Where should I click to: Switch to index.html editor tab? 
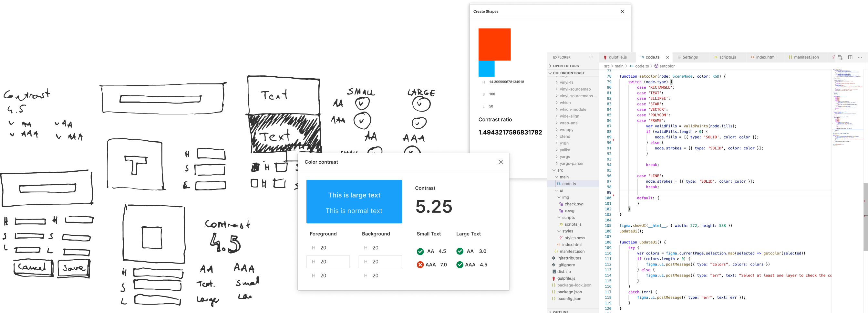pyautogui.click(x=765, y=57)
